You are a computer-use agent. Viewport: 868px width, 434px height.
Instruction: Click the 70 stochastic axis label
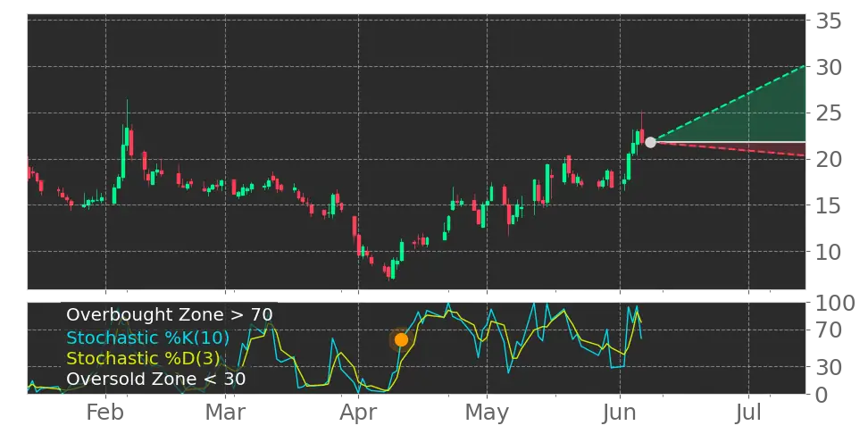tap(830, 330)
